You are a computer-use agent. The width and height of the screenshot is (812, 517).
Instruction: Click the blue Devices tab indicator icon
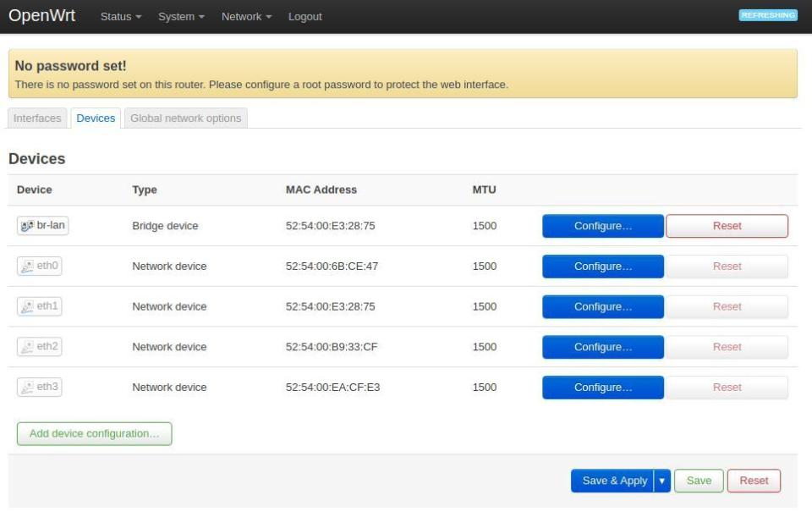tap(96, 118)
